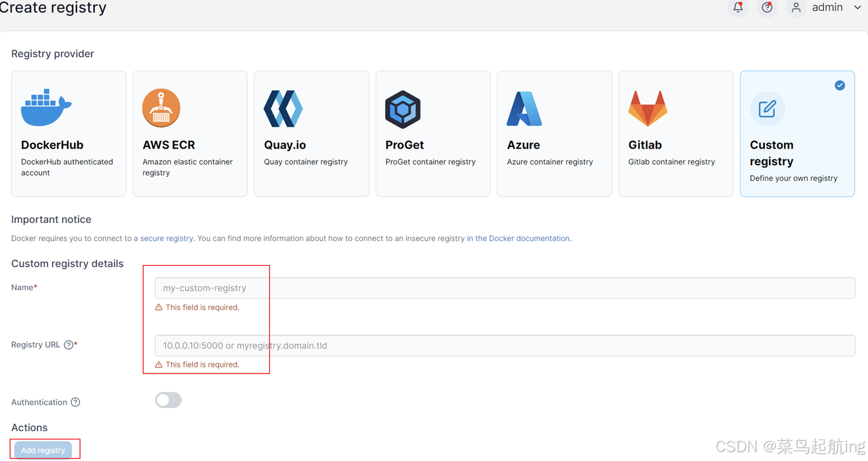
Task: Choose the Quay.io provider title
Action: 285,145
